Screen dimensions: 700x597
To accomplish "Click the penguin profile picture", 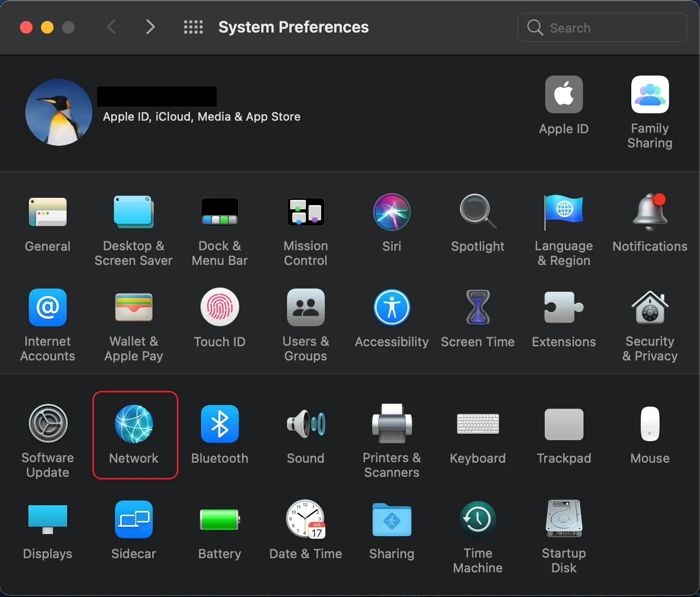I will (x=58, y=112).
